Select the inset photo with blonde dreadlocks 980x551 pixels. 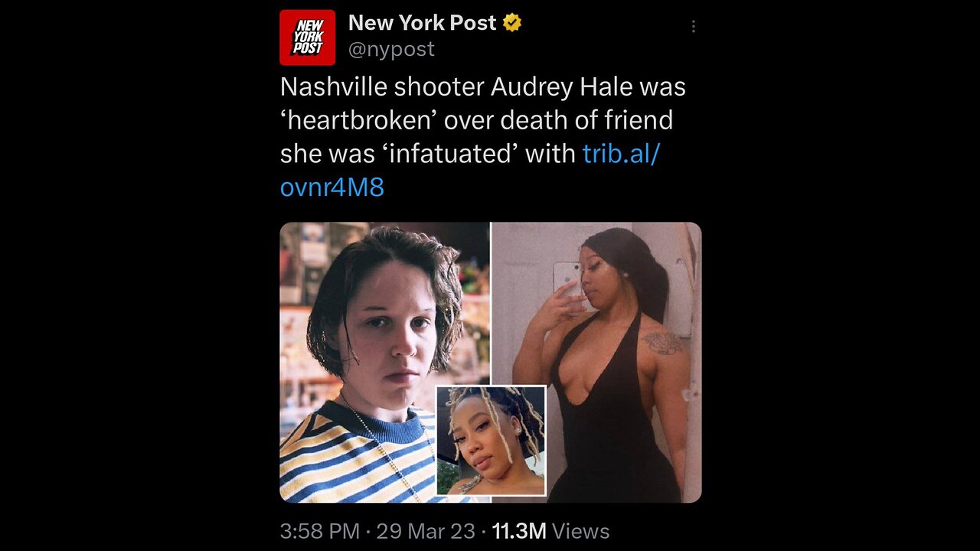491,441
